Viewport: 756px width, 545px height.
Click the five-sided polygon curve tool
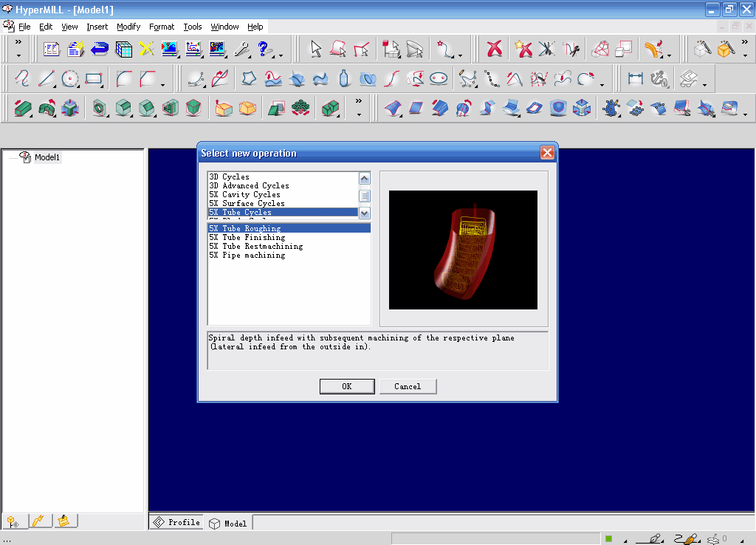249,78
